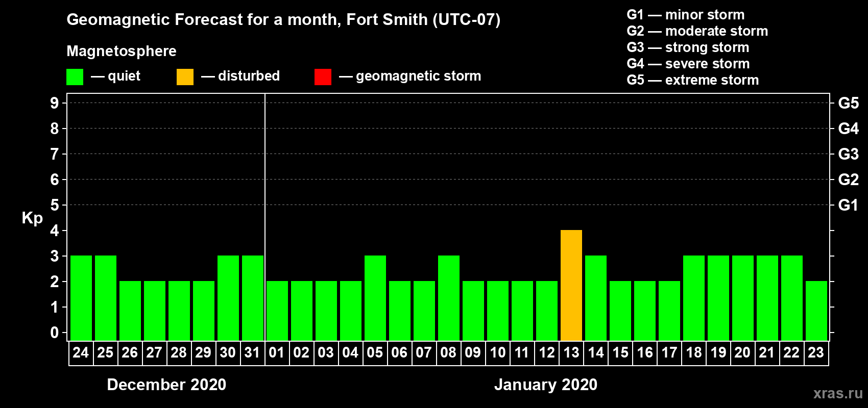Click the 'Magnetosphere' heading

click(122, 51)
